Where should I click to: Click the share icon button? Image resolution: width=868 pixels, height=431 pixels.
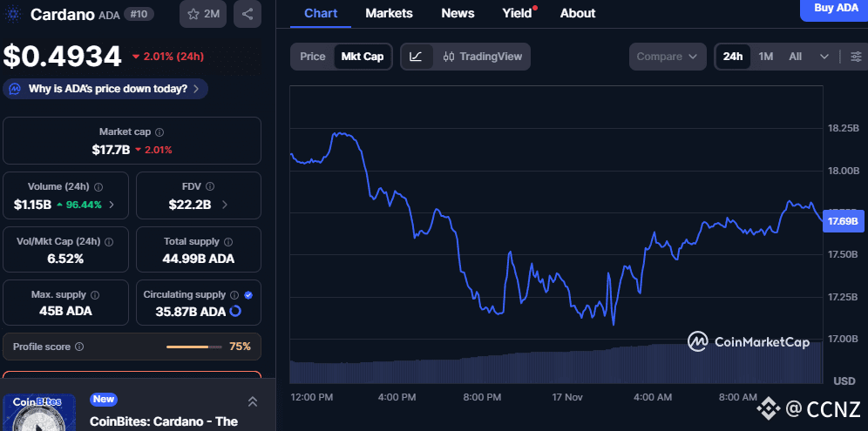pos(248,14)
